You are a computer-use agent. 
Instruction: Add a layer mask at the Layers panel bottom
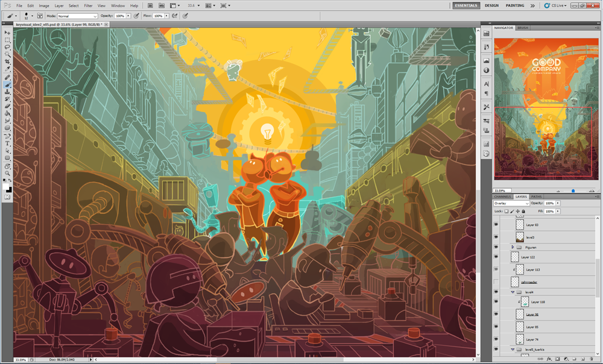coord(557,359)
